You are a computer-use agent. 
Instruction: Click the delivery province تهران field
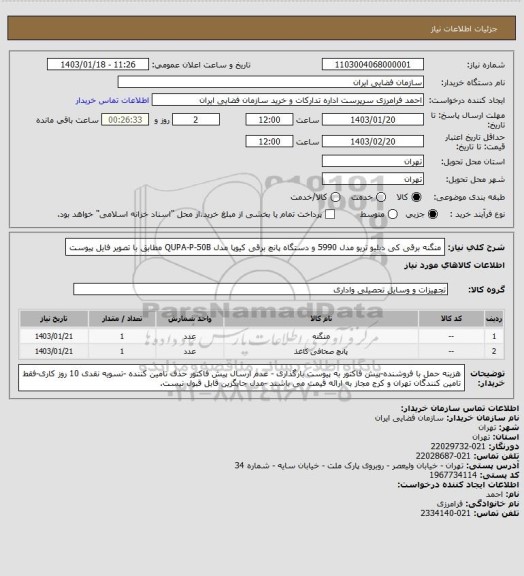[x=373, y=161]
